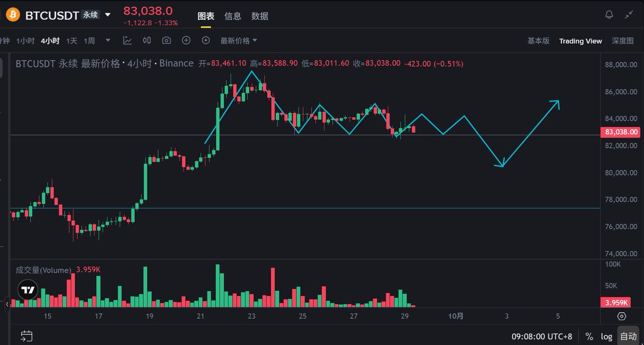Expand the BTCUSDT trading pair dropdown arrow
Image resolution: width=644 pixels, height=345 pixels.
point(108,15)
